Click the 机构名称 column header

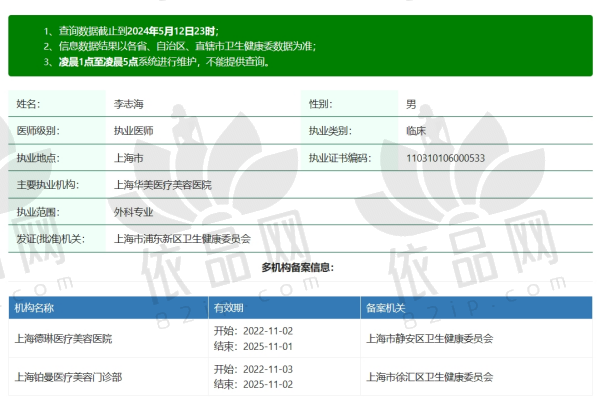point(34,308)
